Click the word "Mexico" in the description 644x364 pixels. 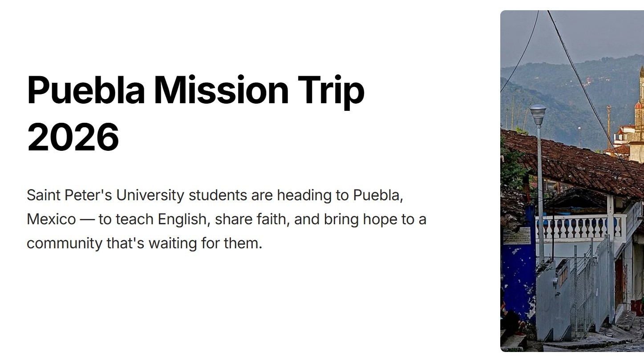click(x=51, y=219)
